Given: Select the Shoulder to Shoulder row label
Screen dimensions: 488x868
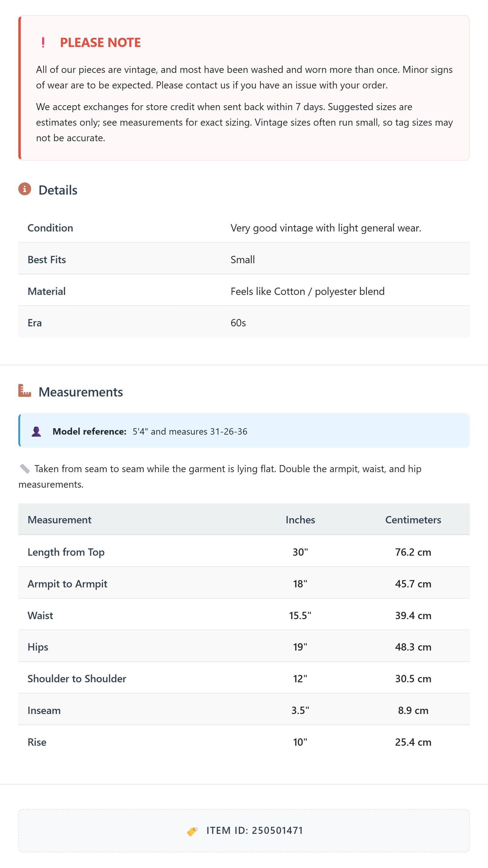Looking at the screenshot, I should coord(77,679).
